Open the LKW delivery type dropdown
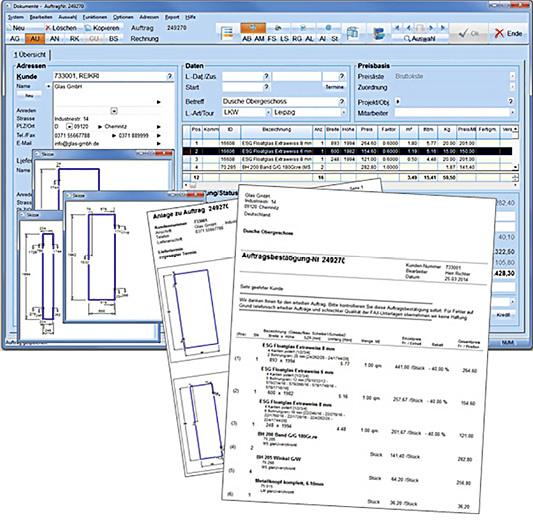The width and height of the screenshot is (533, 529). coord(268,112)
